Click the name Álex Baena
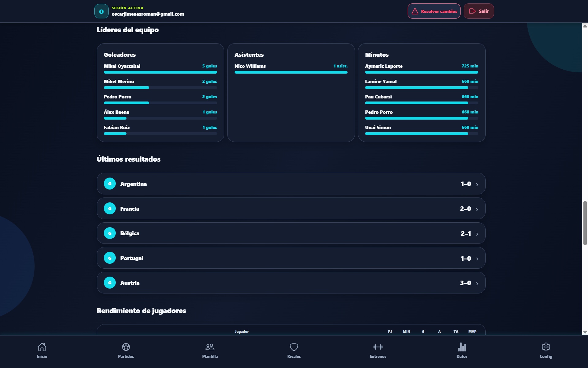Viewport: 588px width, 368px height. tap(116, 112)
